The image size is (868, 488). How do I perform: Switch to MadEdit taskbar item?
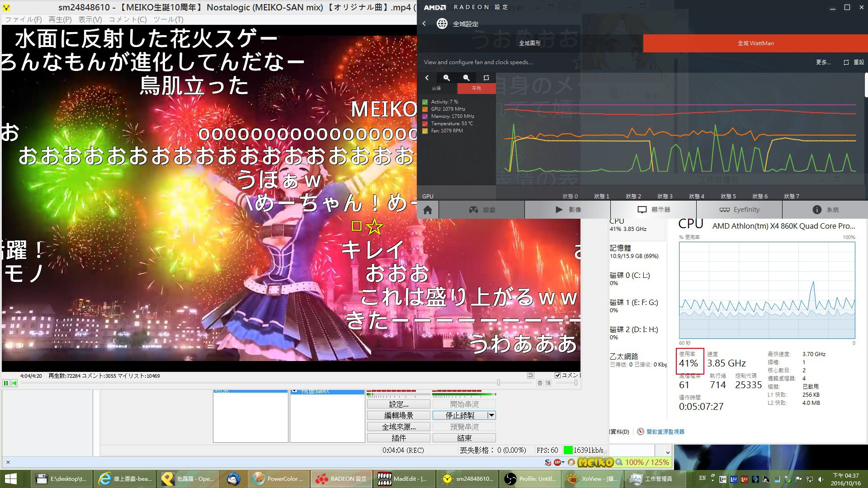[x=405, y=479]
